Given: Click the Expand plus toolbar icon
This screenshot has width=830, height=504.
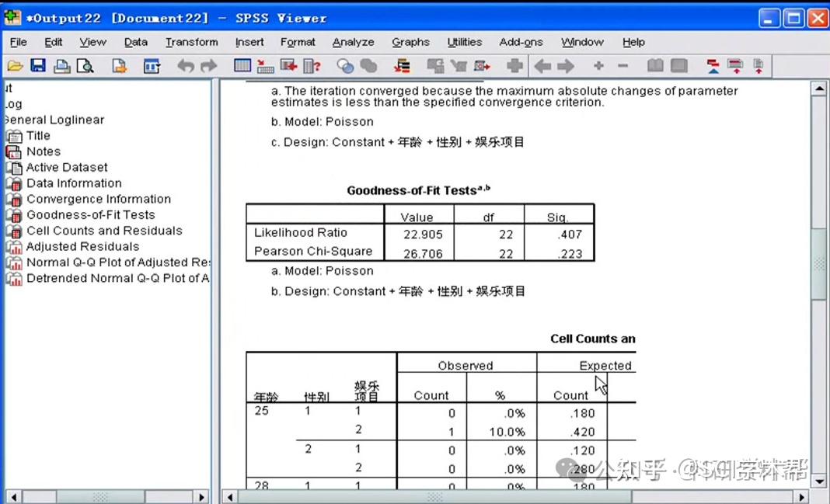Looking at the screenshot, I should pyautogui.click(x=598, y=65).
